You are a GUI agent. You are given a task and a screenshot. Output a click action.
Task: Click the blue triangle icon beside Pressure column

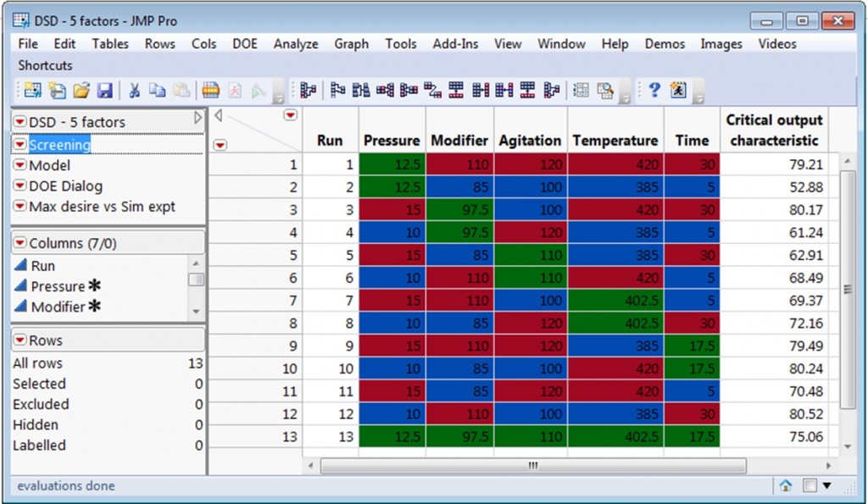pyautogui.click(x=20, y=285)
